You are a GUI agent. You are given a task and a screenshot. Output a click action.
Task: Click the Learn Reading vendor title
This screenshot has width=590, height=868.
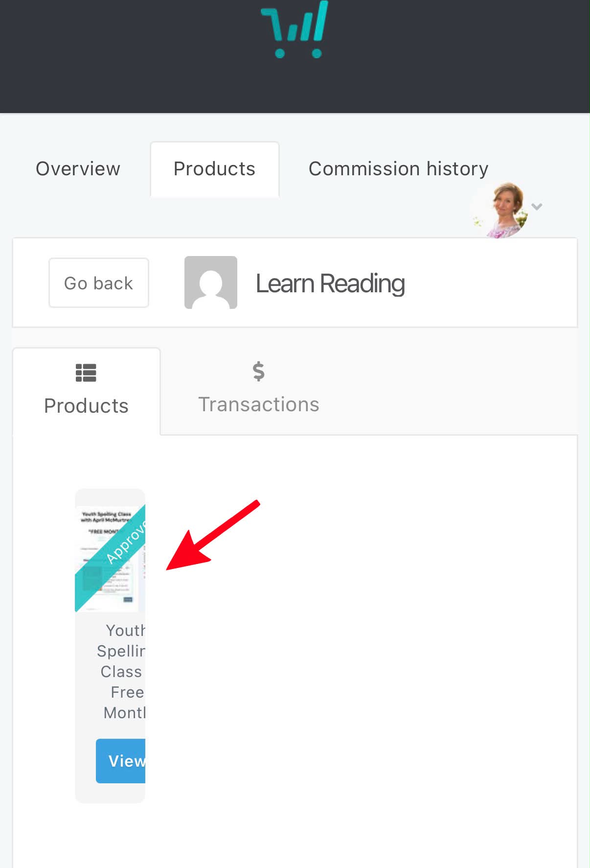[330, 283]
